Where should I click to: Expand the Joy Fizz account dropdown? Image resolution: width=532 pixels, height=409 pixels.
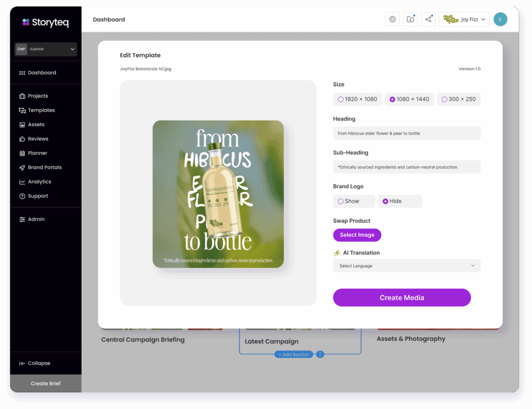(464, 19)
